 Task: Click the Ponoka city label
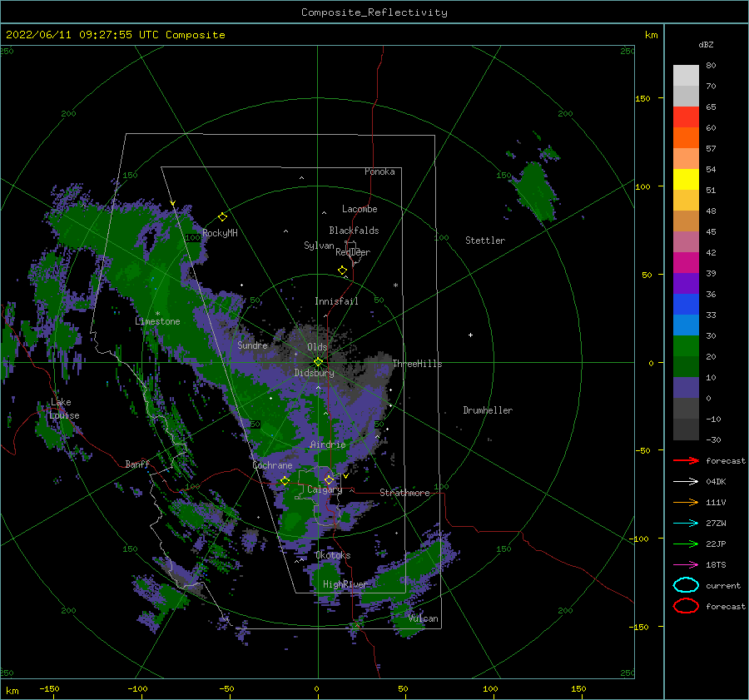tap(379, 171)
